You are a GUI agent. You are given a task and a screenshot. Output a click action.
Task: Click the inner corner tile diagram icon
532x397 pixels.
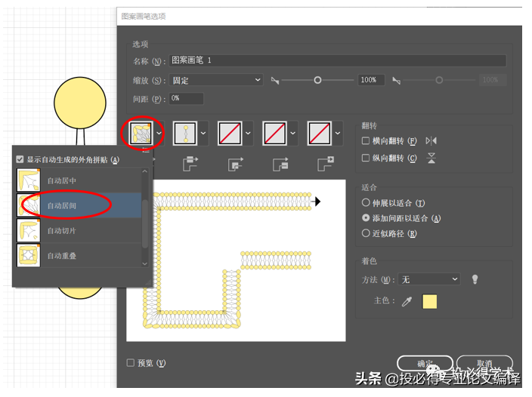pyautogui.click(x=236, y=164)
